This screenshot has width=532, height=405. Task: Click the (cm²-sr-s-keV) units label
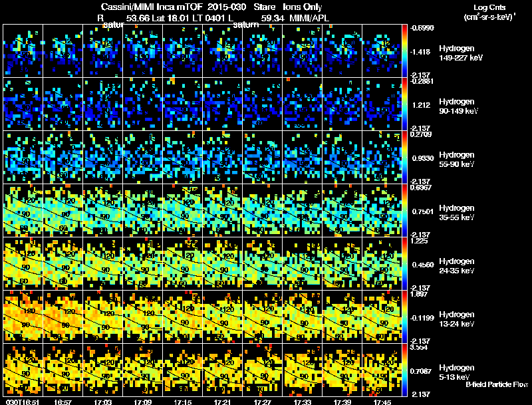coord(489,17)
